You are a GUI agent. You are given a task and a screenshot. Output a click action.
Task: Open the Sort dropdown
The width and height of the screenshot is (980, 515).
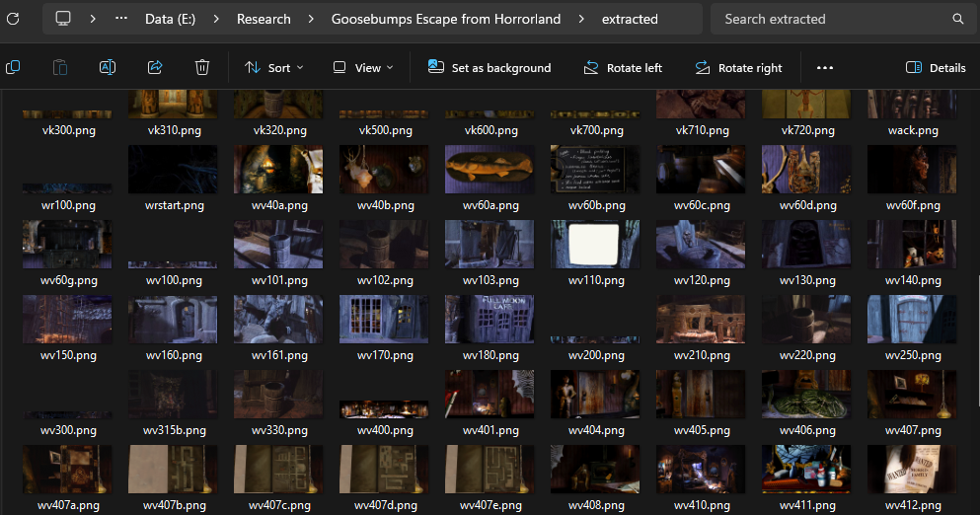pos(273,67)
